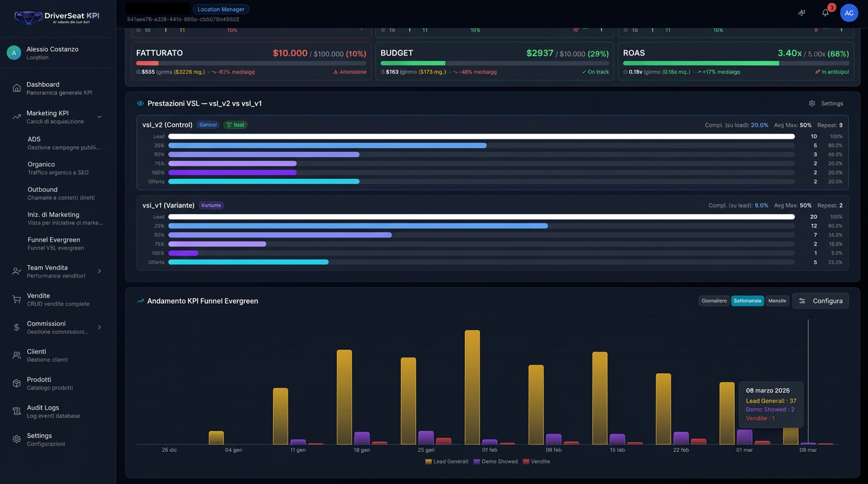Switch chart to Mensile view
The image size is (868, 484).
pyautogui.click(x=777, y=301)
